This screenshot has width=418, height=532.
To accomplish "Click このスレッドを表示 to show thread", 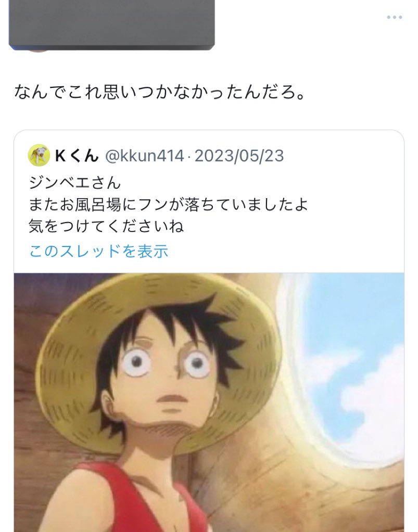I will click(x=98, y=251).
